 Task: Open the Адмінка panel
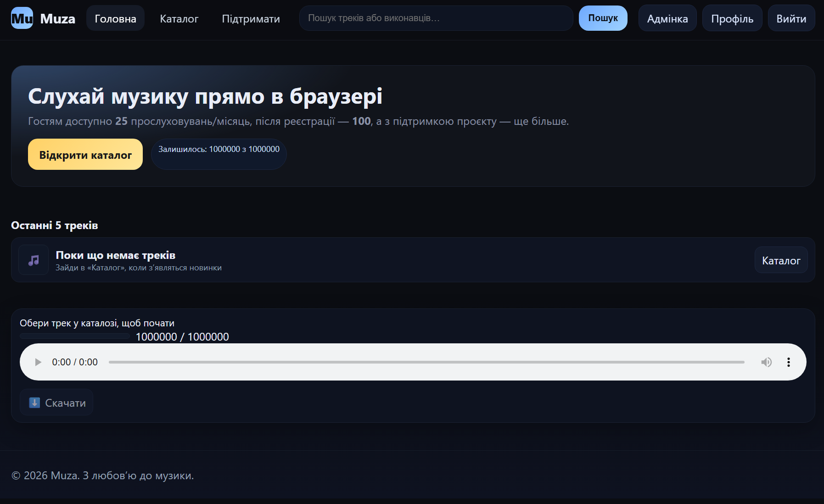point(667,18)
